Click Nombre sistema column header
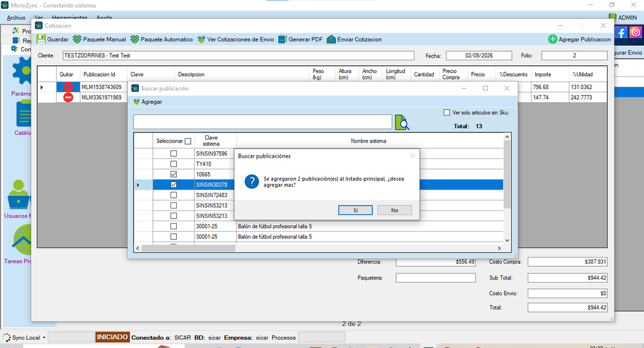644x348 pixels. [x=369, y=141]
